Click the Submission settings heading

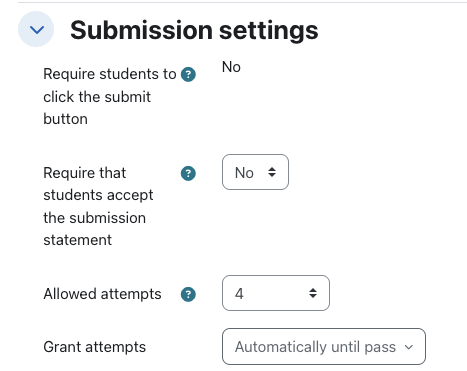(x=194, y=30)
